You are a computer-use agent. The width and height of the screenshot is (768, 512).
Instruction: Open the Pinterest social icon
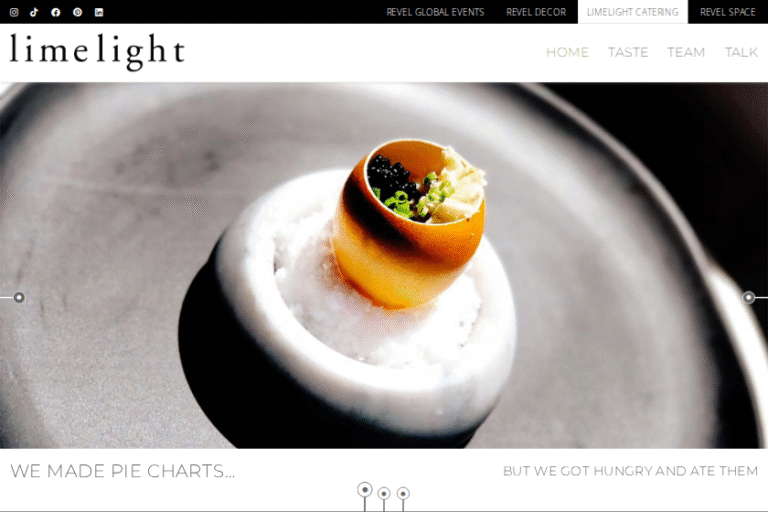(x=77, y=12)
